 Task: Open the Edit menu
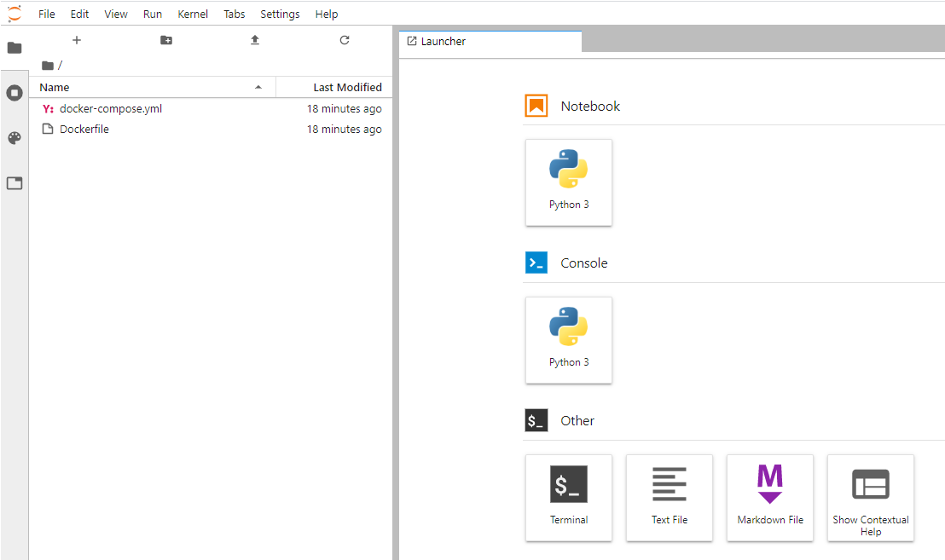79,14
